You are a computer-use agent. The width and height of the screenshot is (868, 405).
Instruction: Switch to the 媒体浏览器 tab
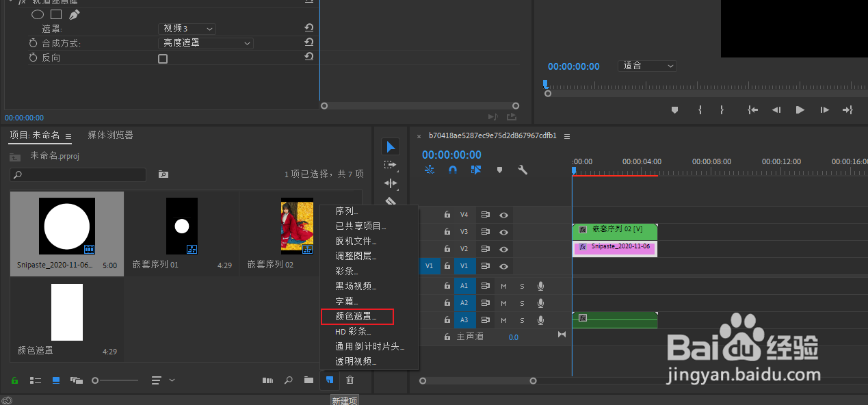click(110, 135)
